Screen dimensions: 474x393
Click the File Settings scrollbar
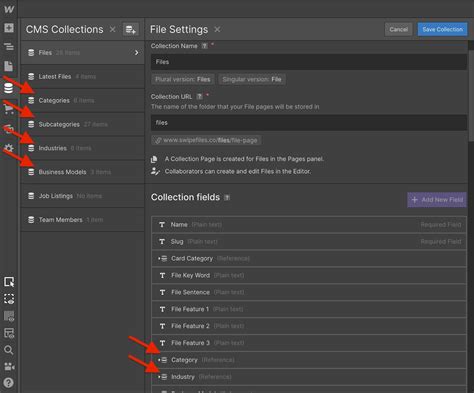coord(471,96)
